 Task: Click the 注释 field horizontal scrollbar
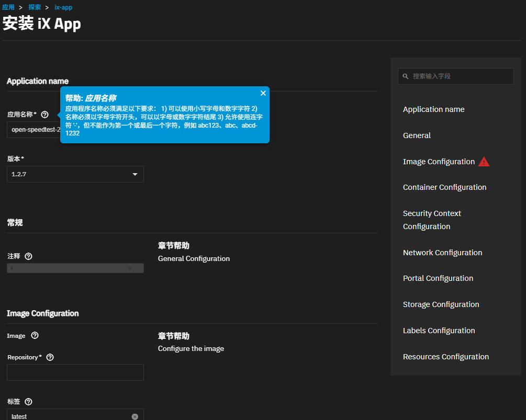pos(75,268)
